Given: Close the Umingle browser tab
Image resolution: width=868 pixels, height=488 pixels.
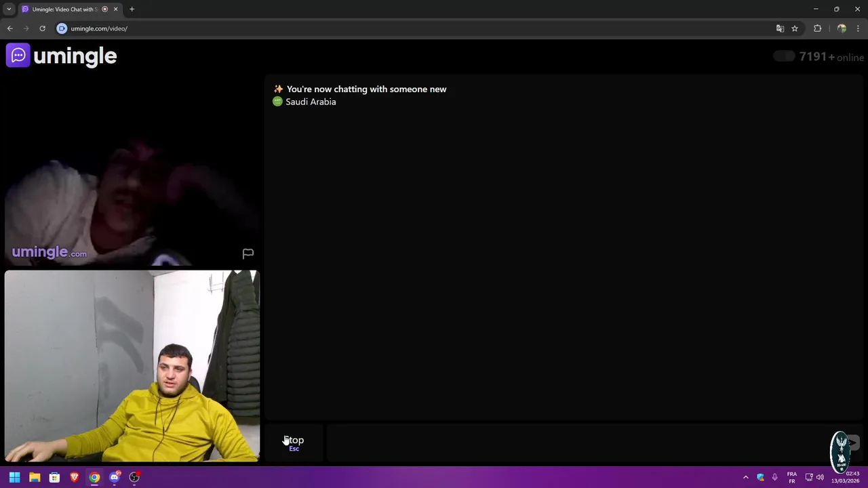Looking at the screenshot, I should coord(115,9).
